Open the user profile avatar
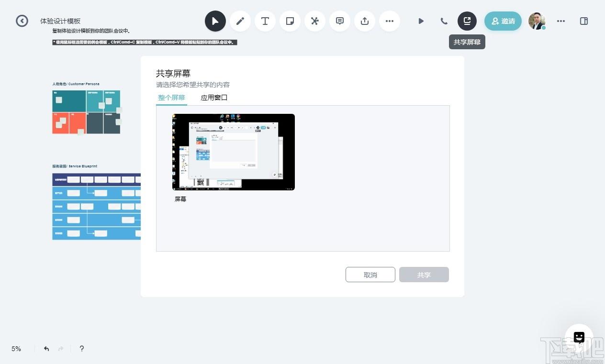The width and height of the screenshot is (605, 364). point(537,21)
